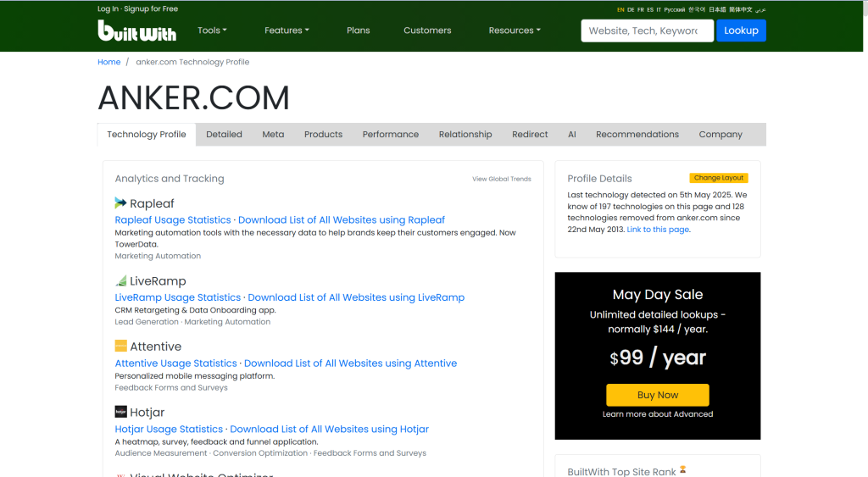Open the Customers page
Image resolution: width=868 pixels, height=477 pixels.
427,31
